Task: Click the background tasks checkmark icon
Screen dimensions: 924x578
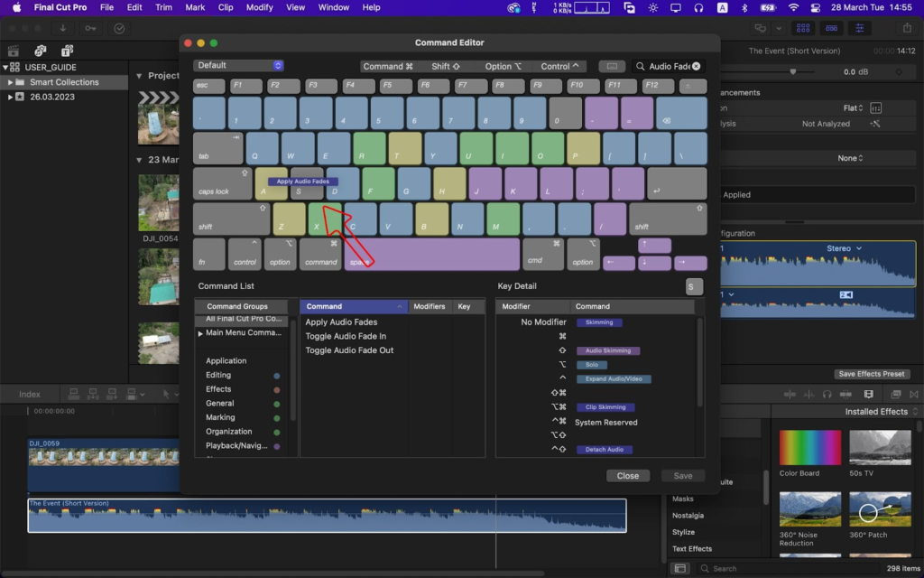Action: pos(119,28)
